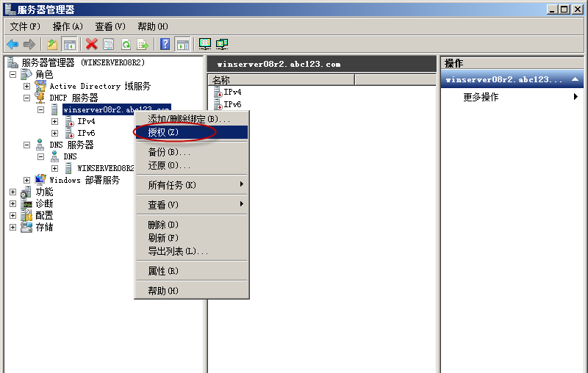Open 所有任务(K) submenu
The height and width of the screenshot is (373, 588).
click(x=192, y=184)
